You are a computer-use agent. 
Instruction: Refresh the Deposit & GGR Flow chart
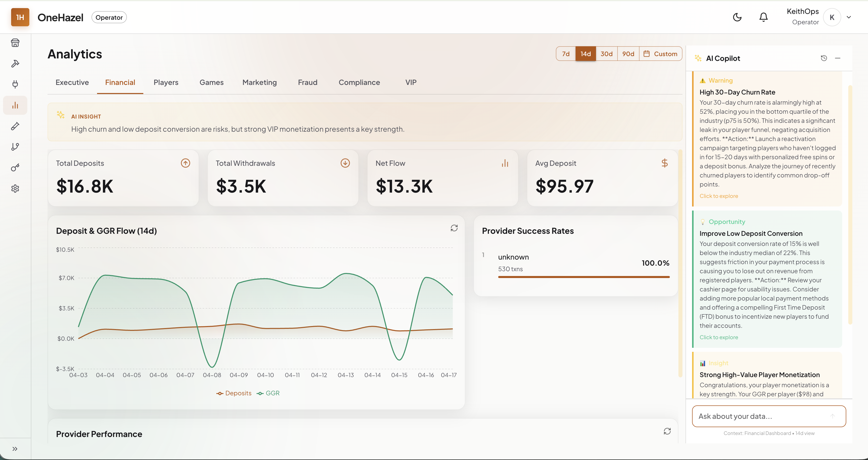pyautogui.click(x=454, y=228)
